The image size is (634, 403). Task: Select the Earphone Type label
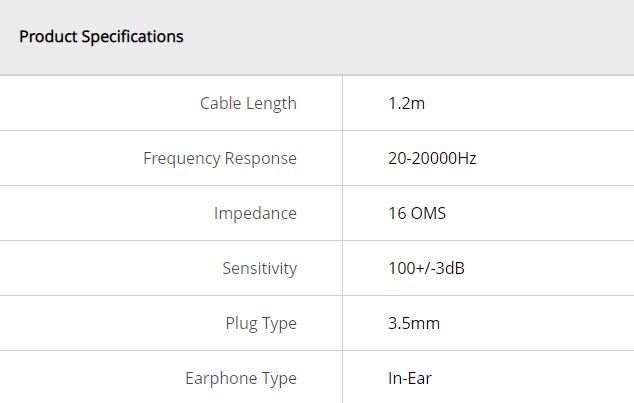click(x=241, y=378)
